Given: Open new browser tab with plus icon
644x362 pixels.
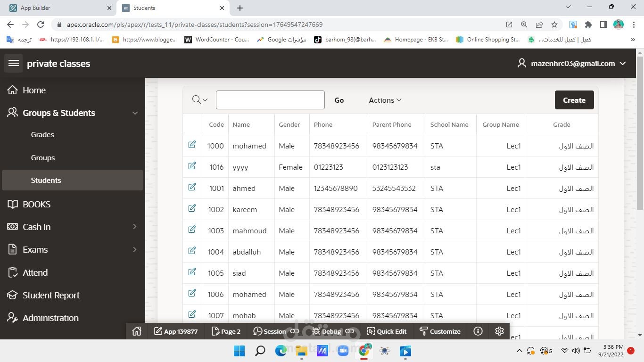Looking at the screenshot, I should point(240,8).
